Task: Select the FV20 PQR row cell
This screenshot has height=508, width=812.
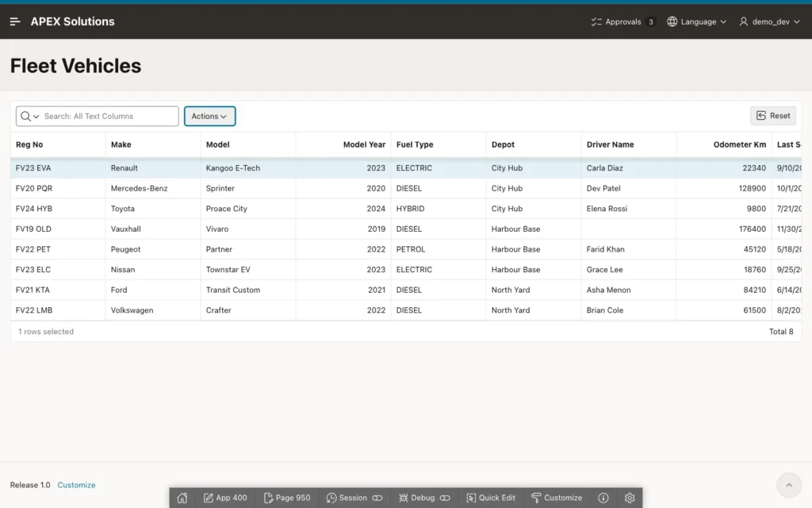Action: [58, 188]
